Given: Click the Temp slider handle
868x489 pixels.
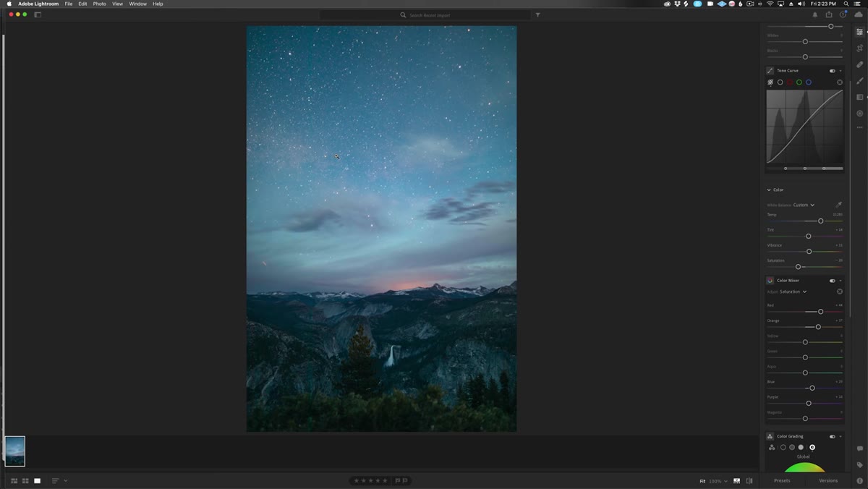Looking at the screenshot, I should 820,221.
